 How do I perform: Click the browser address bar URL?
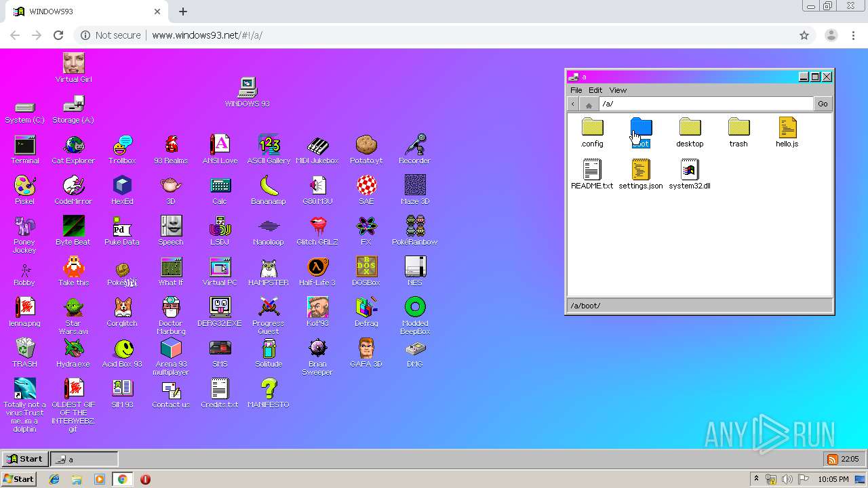pos(207,35)
